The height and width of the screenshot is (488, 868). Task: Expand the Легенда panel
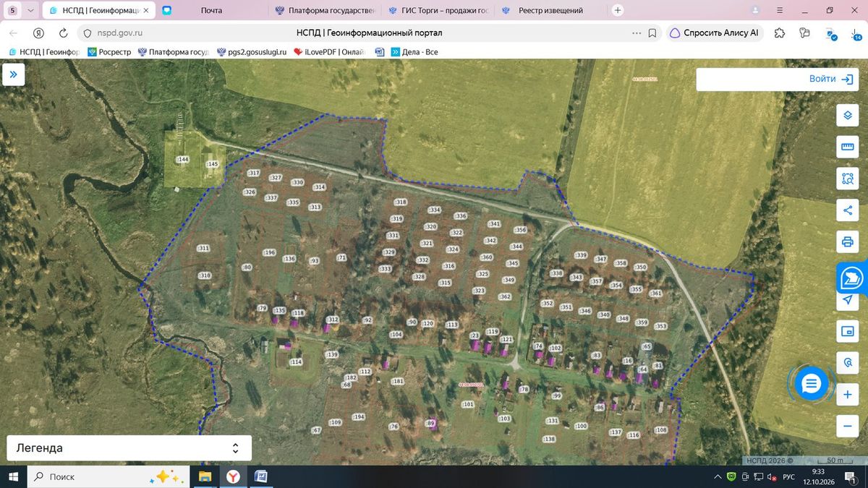tap(129, 448)
